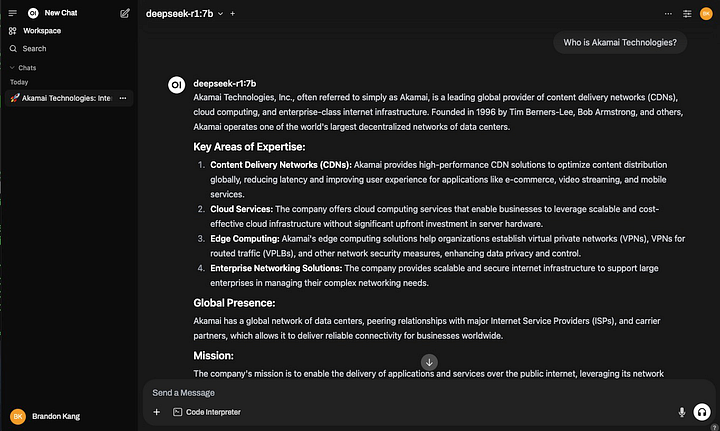Start call mode with headphone button

[x=702, y=412]
